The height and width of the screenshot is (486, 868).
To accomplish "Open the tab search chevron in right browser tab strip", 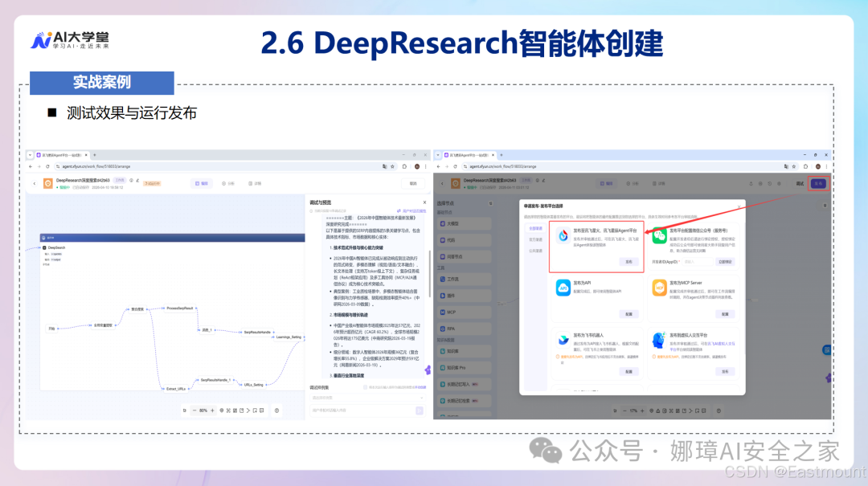I will point(438,155).
